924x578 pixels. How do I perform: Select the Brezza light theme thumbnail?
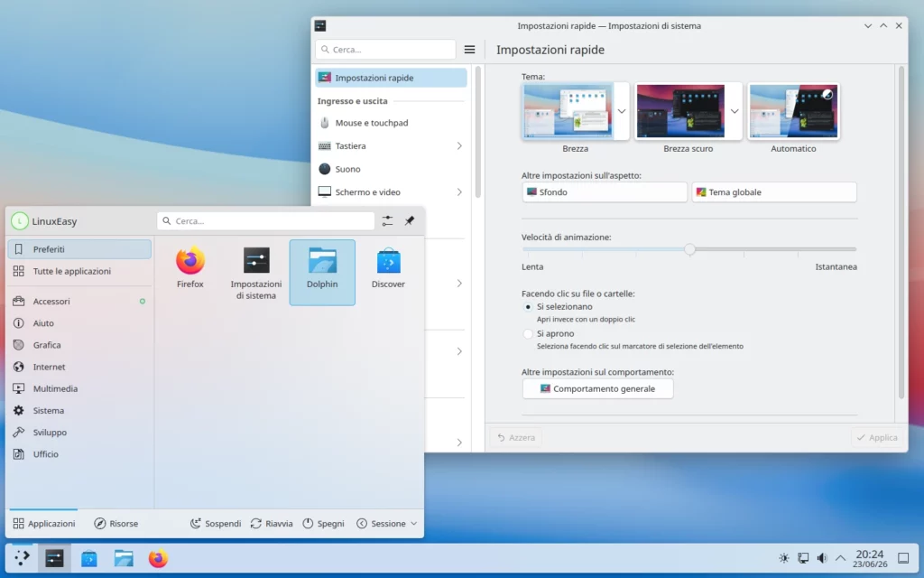click(568, 111)
